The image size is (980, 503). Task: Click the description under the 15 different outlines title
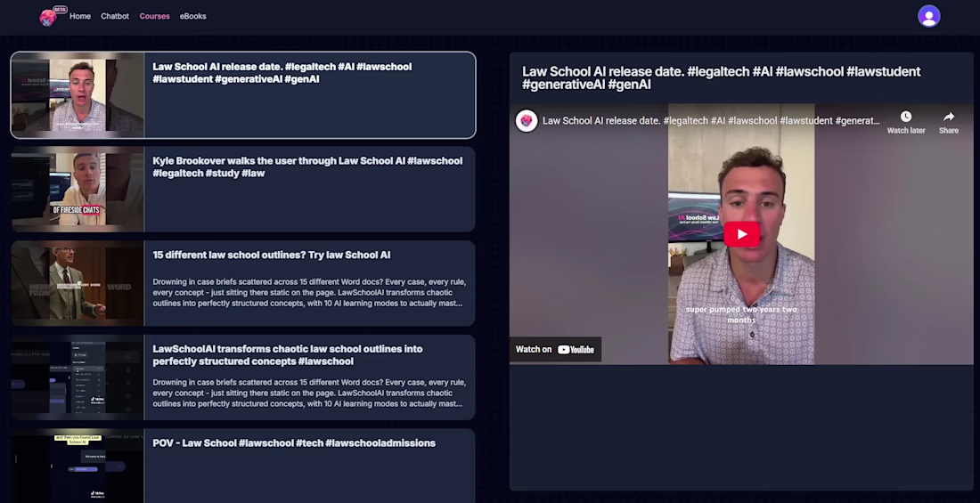pos(309,292)
